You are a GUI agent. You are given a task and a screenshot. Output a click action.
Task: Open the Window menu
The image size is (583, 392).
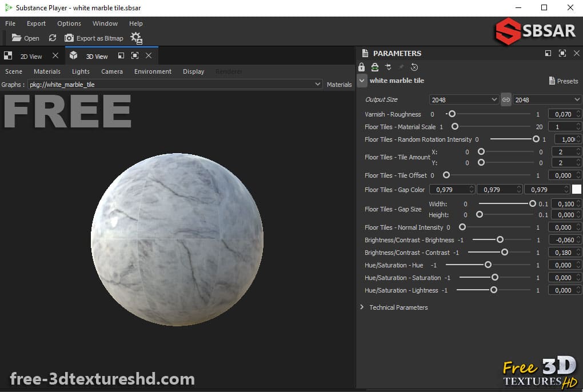[x=105, y=23]
